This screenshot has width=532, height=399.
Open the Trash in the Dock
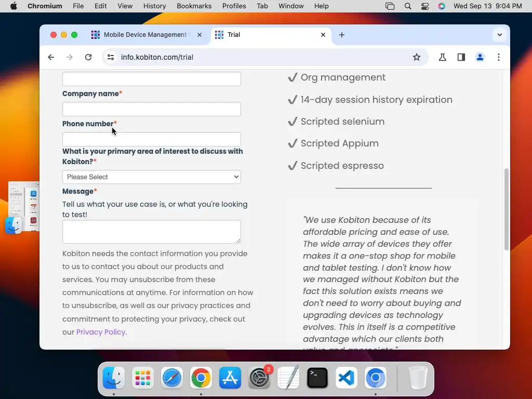click(418, 378)
